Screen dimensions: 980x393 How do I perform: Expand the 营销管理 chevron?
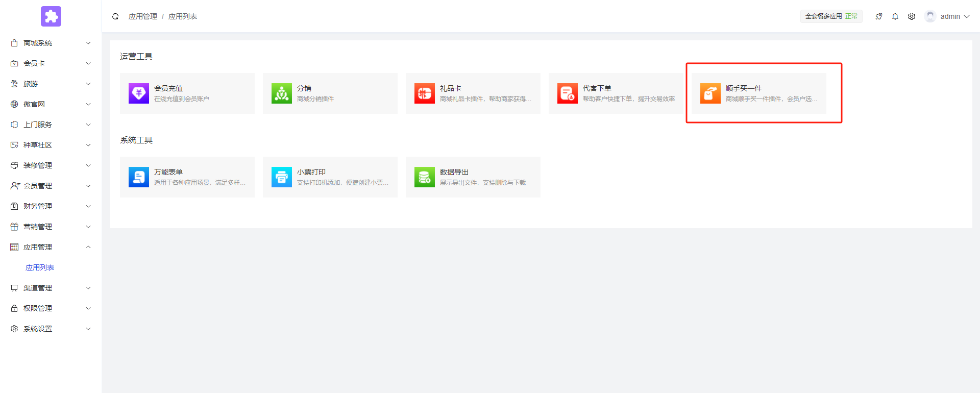[x=88, y=227]
